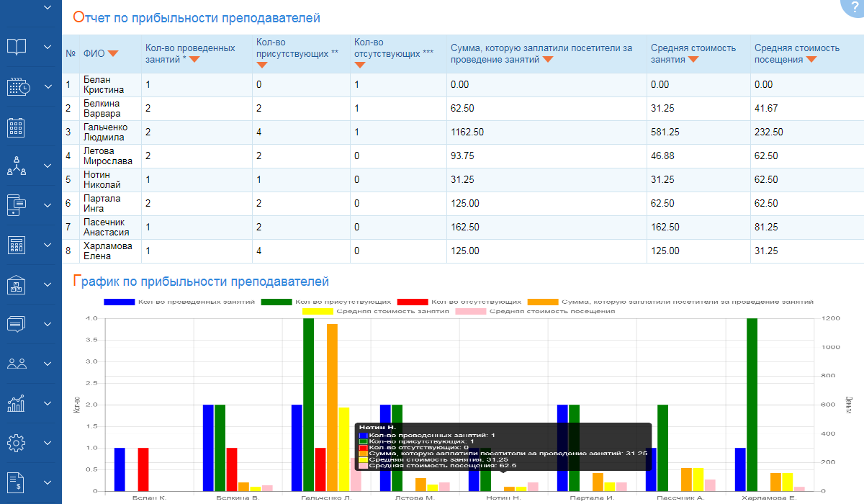Click the tall orange bar for Гальченко Л.
Image resolution: width=864 pixels, height=504 pixels.
point(332,403)
